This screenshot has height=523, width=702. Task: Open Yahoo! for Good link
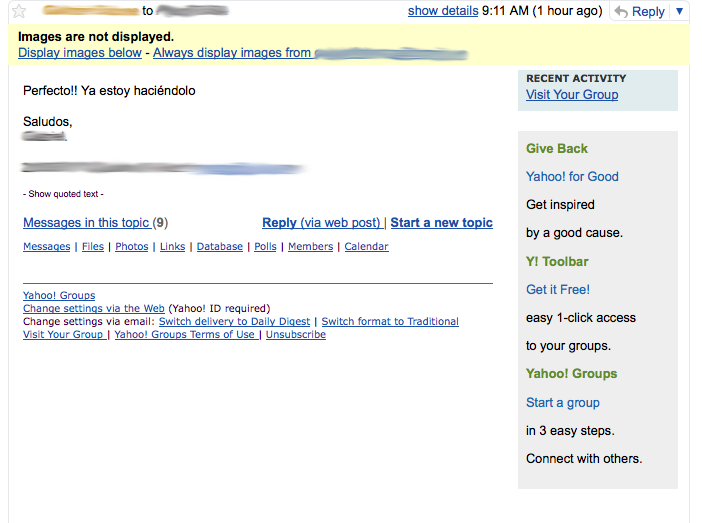pyautogui.click(x=572, y=177)
